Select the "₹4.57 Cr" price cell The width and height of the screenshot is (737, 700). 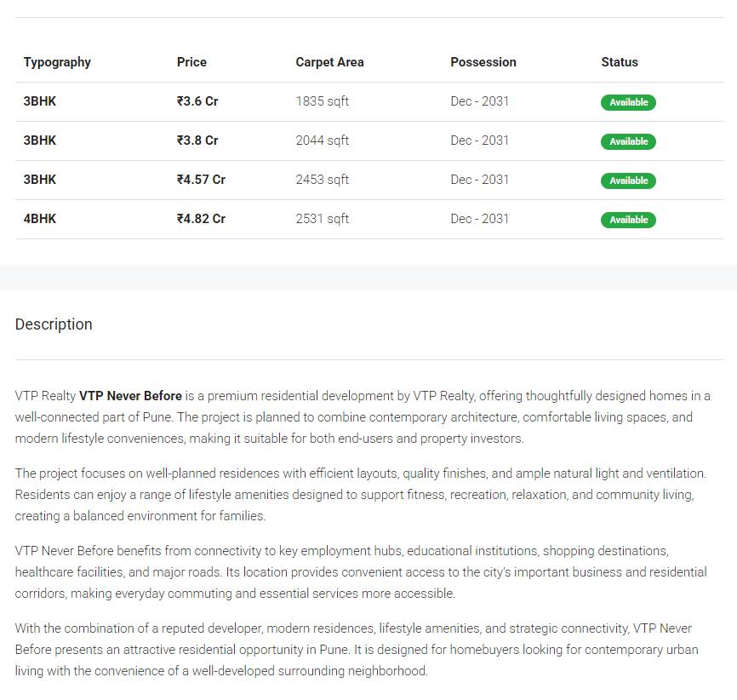(x=201, y=179)
